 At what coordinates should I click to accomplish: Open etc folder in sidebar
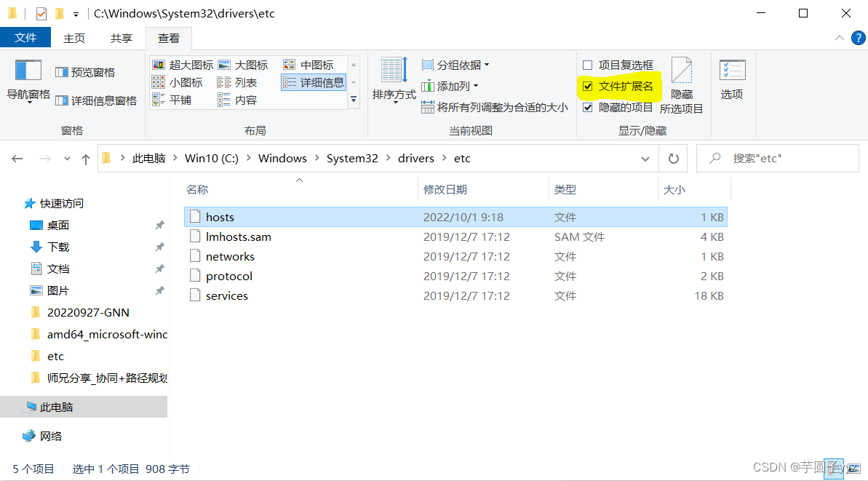pyautogui.click(x=47, y=357)
